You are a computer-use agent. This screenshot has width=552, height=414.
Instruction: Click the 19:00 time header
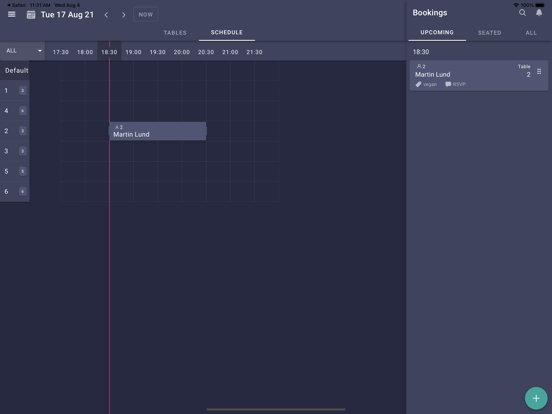133,52
